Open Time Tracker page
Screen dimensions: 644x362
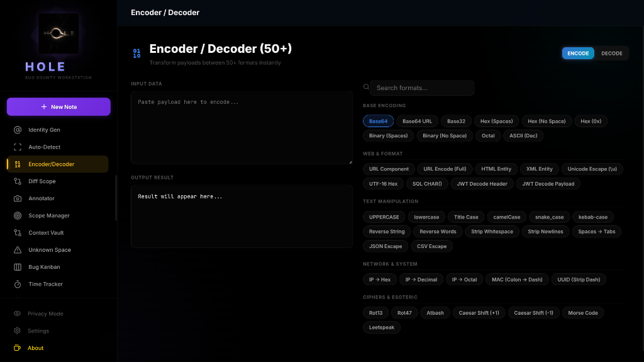[x=57, y=285]
